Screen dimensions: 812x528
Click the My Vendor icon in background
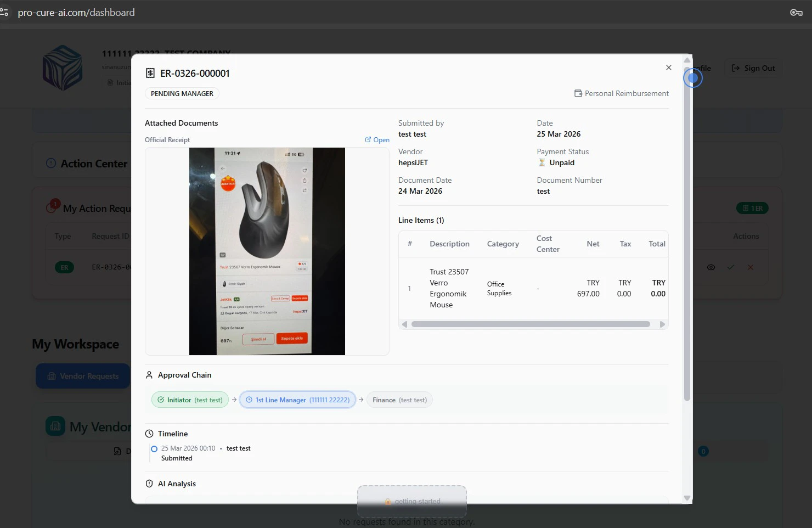(x=55, y=426)
